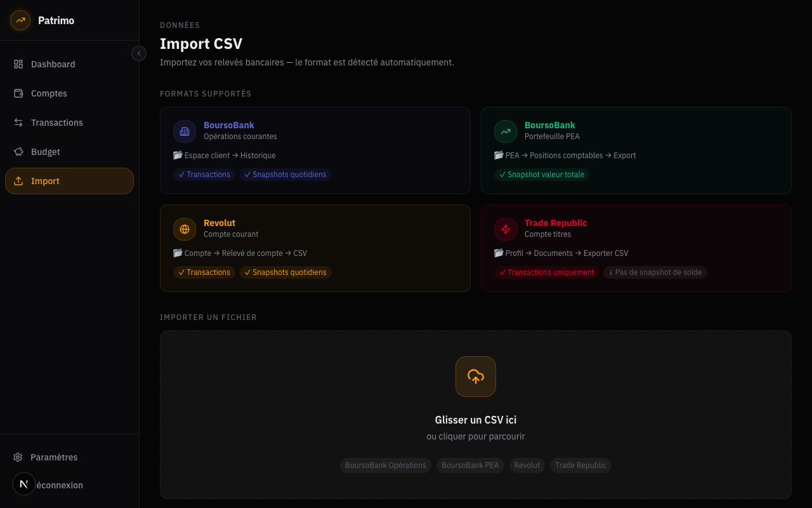Open the Comptes section

(49, 93)
